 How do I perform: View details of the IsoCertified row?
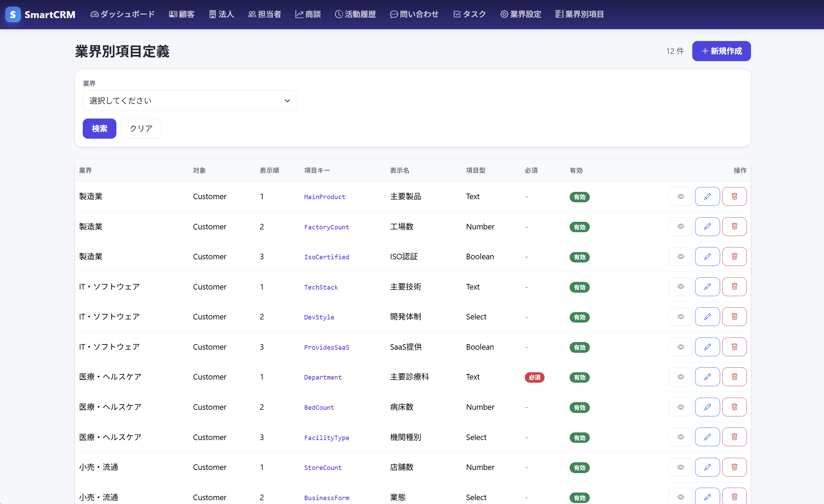(x=680, y=257)
